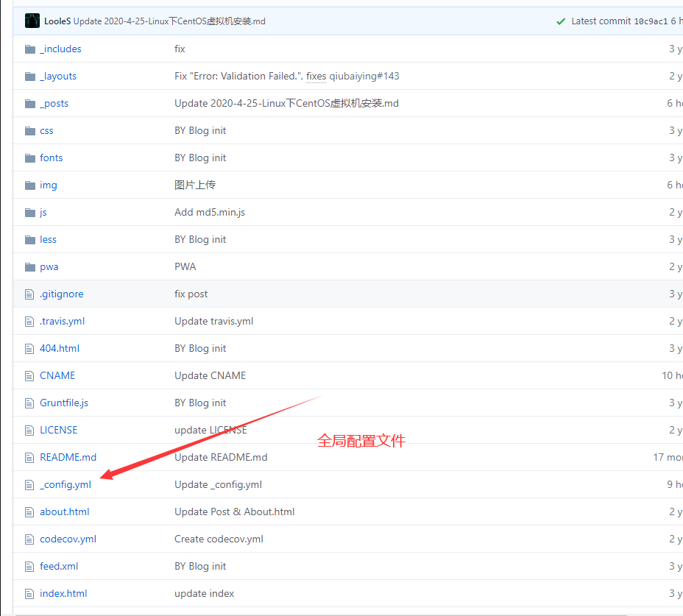
Task: Click the file icon beside README.md
Action: point(29,458)
